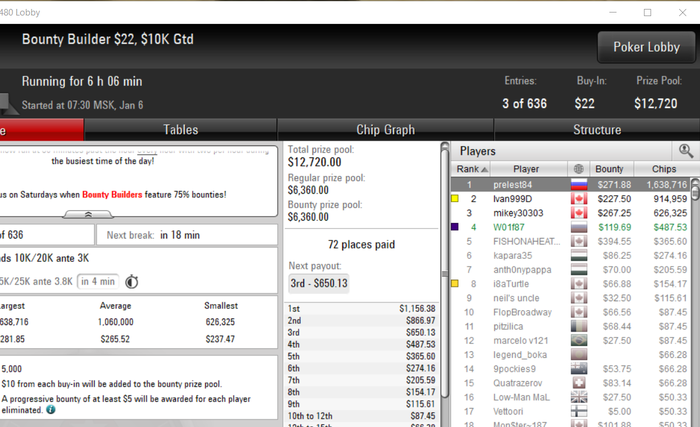Click the Russian flag next to prelest84
This screenshot has width=700, height=427.
pos(579,184)
